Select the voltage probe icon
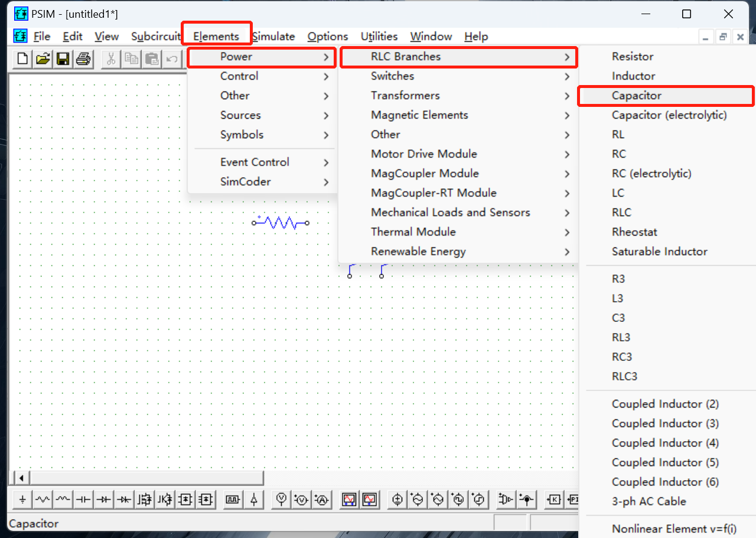 click(282, 500)
